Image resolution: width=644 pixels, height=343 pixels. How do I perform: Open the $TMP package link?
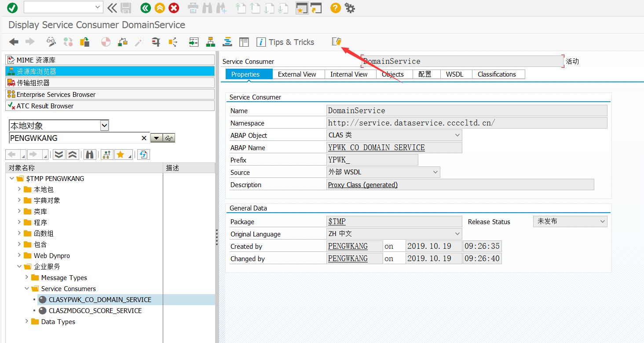(337, 221)
